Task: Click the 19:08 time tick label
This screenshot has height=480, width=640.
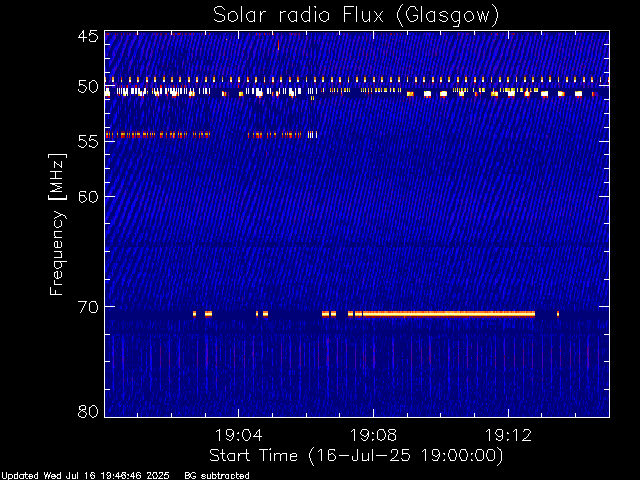Action: (373, 436)
